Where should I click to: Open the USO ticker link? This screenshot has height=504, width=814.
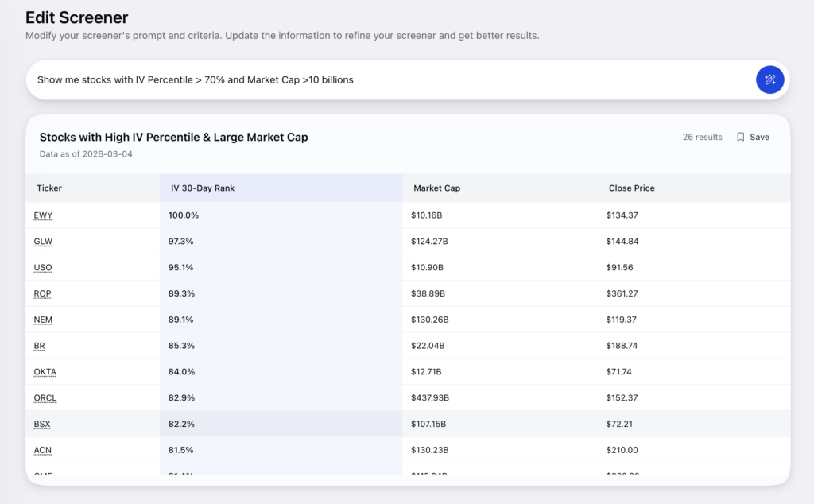[43, 267]
